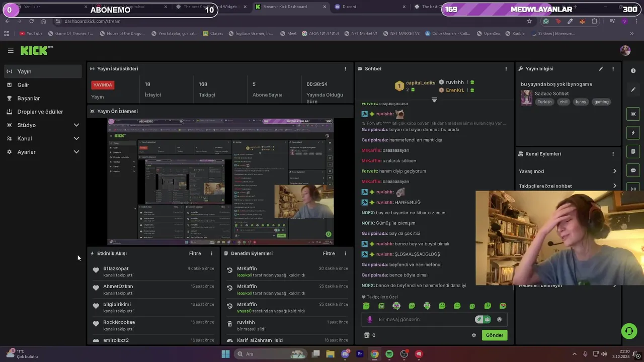Open Filtre in Etkinlik Akışı
The image size is (644, 362).
(195, 253)
